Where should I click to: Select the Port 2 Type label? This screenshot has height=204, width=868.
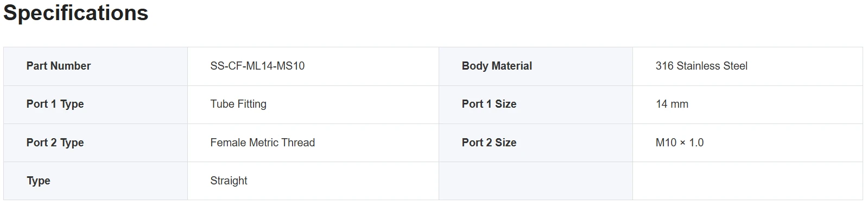55,143
